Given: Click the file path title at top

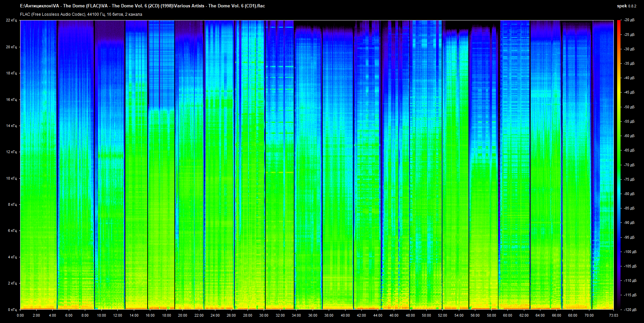Looking at the screenshot, I should [143, 6].
